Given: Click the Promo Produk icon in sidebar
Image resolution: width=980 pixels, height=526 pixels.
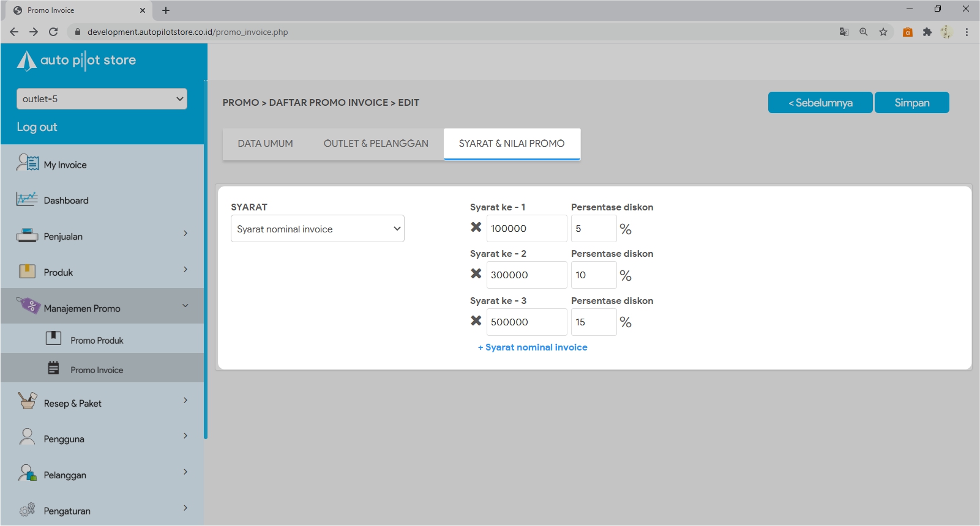Looking at the screenshot, I should coord(54,338).
